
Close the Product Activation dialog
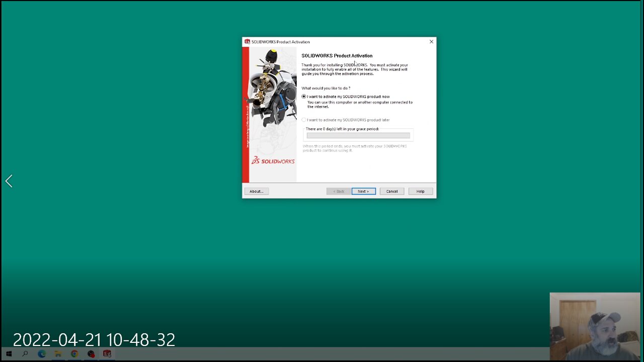431,42
